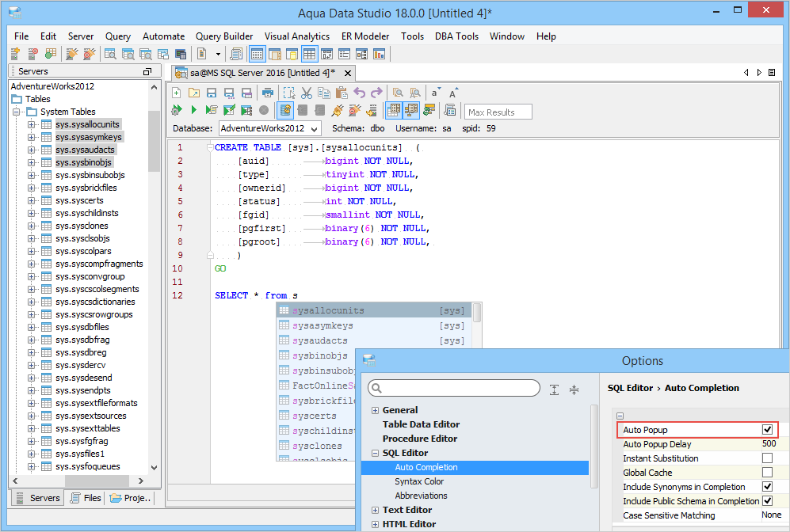Expand the Text Editor options category
790x532 pixels.
(x=375, y=510)
